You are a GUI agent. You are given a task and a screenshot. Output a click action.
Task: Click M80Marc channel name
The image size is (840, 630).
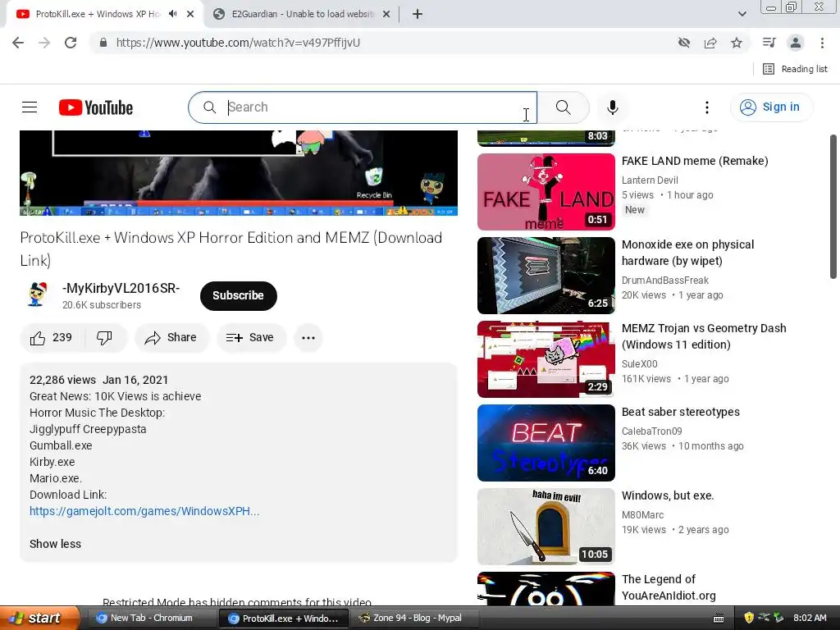pos(642,515)
